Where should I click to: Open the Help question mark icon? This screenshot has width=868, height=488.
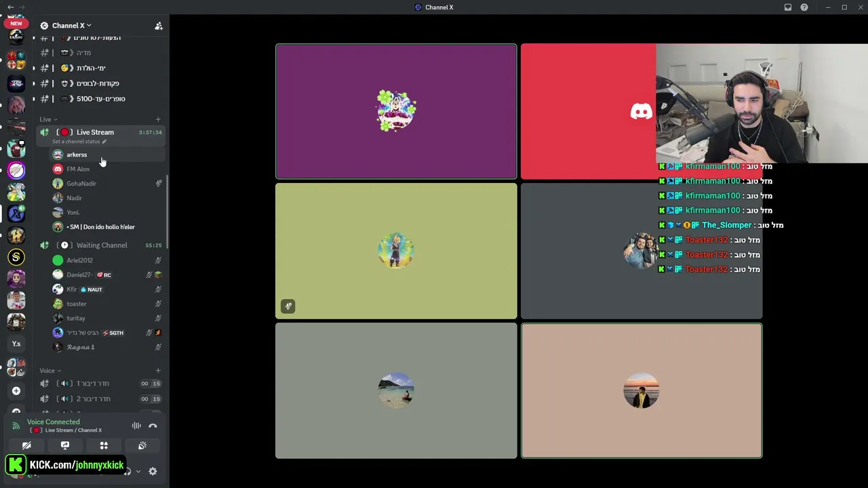804,7
